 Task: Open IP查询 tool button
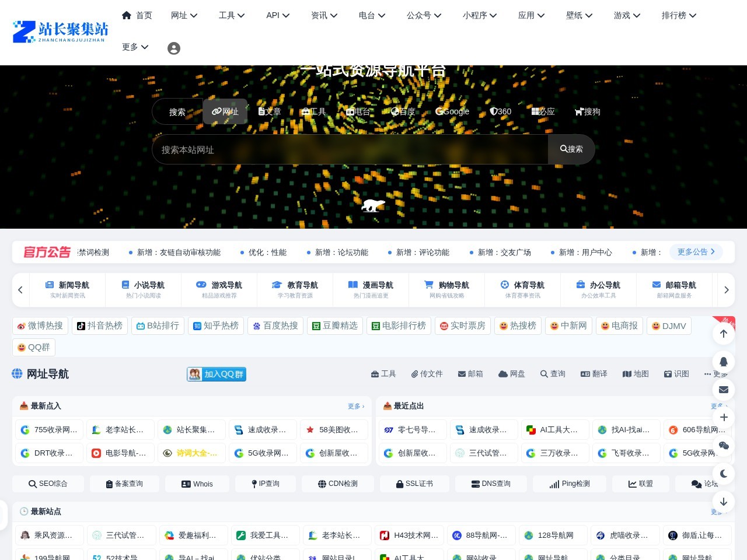click(x=266, y=484)
